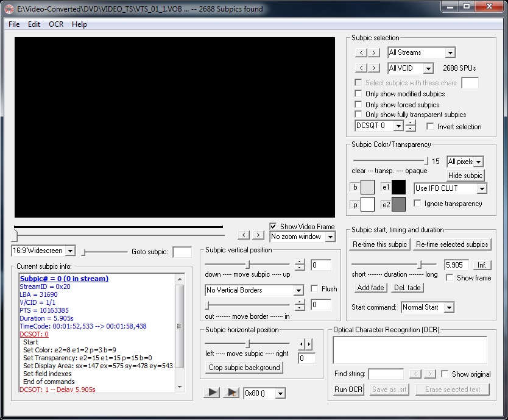Click the Goto subpic input field
Viewport: 508px width, 420px height.
pyautogui.click(x=182, y=252)
